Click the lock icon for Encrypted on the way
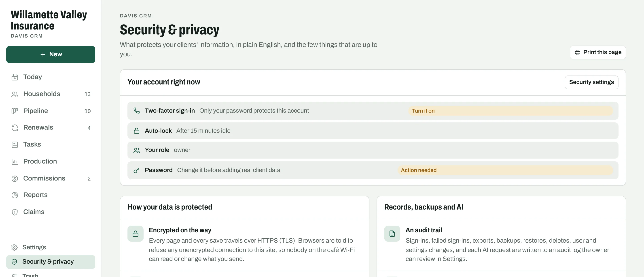Screen dimensions: 644x277 tap(136, 234)
